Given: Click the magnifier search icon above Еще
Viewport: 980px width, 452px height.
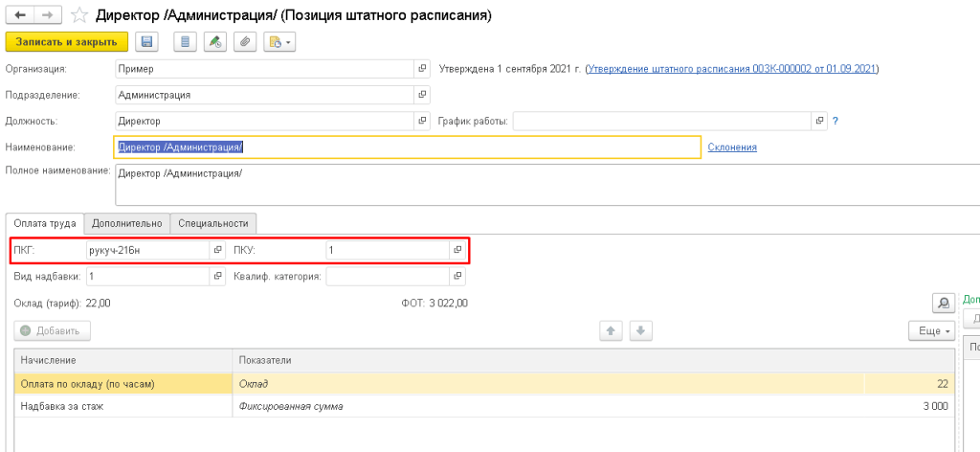Looking at the screenshot, I should tap(944, 304).
